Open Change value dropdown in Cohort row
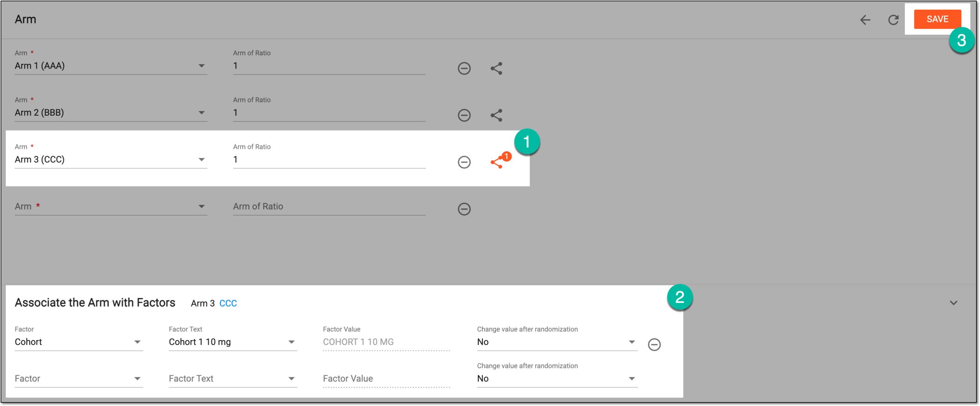 [557, 342]
